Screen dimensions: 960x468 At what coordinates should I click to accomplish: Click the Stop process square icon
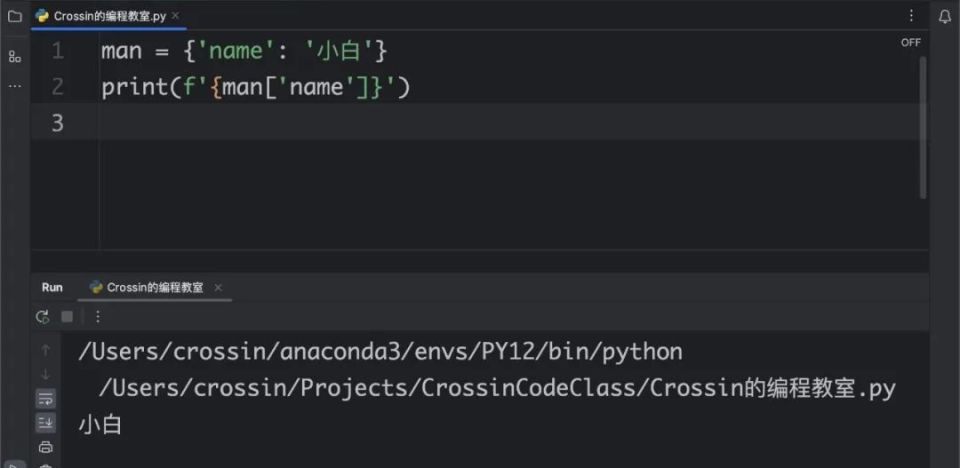(x=67, y=317)
